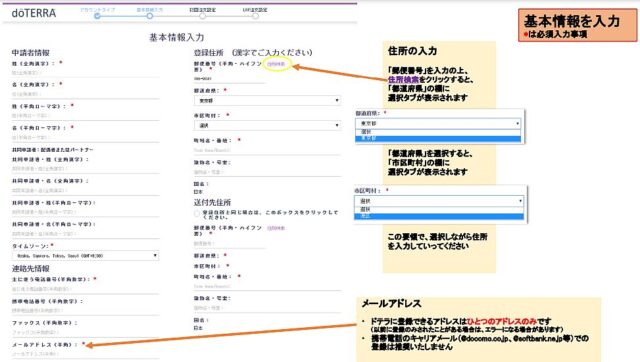The image size is (640, 362).
Task: Click the 住所検索 link under 送付先住所
Action: 276,228
